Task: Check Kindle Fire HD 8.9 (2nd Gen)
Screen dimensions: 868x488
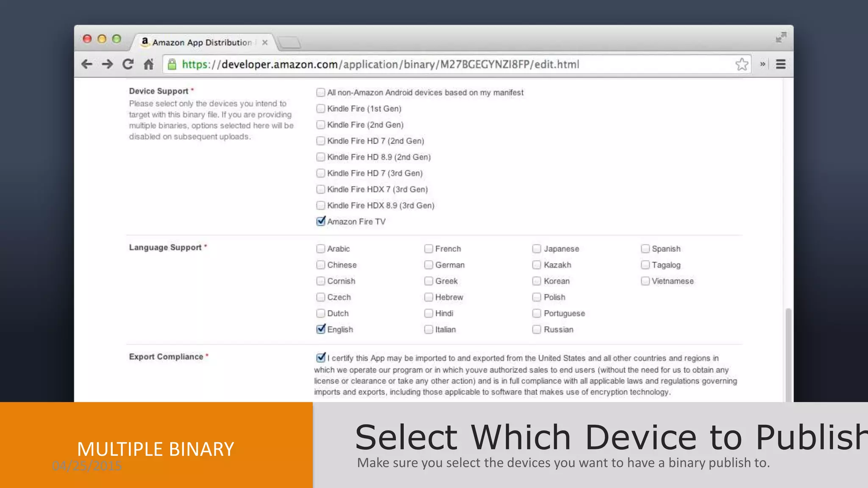Action: point(321,157)
